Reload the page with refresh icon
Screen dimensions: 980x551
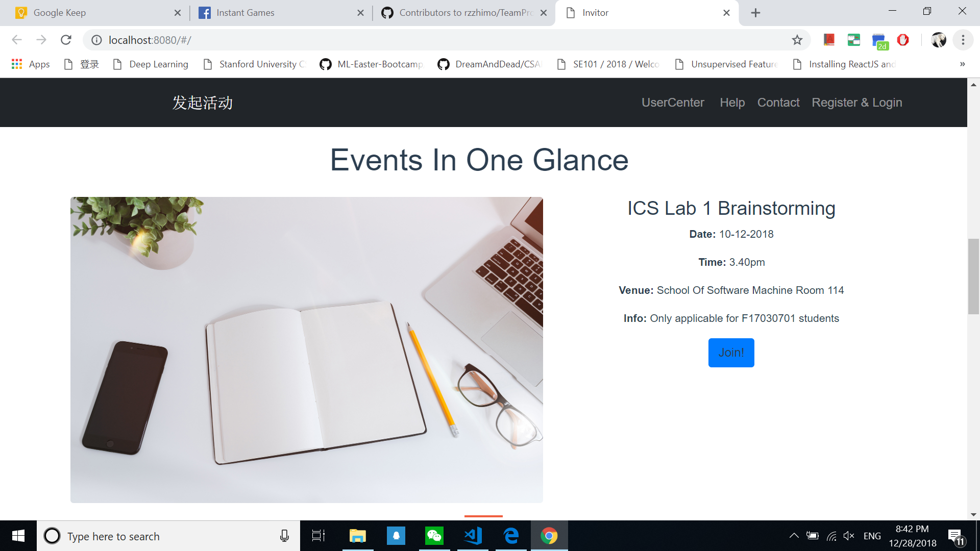click(x=66, y=40)
